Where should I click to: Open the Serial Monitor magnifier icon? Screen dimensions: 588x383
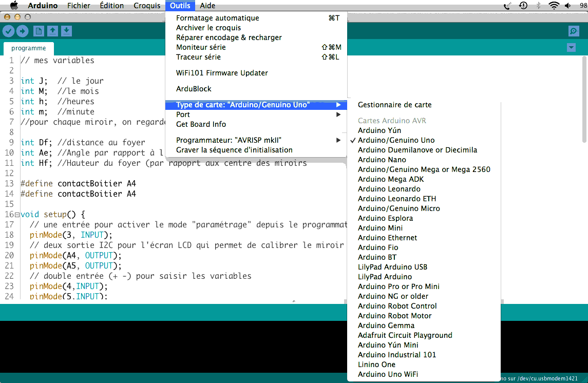[574, 31]
